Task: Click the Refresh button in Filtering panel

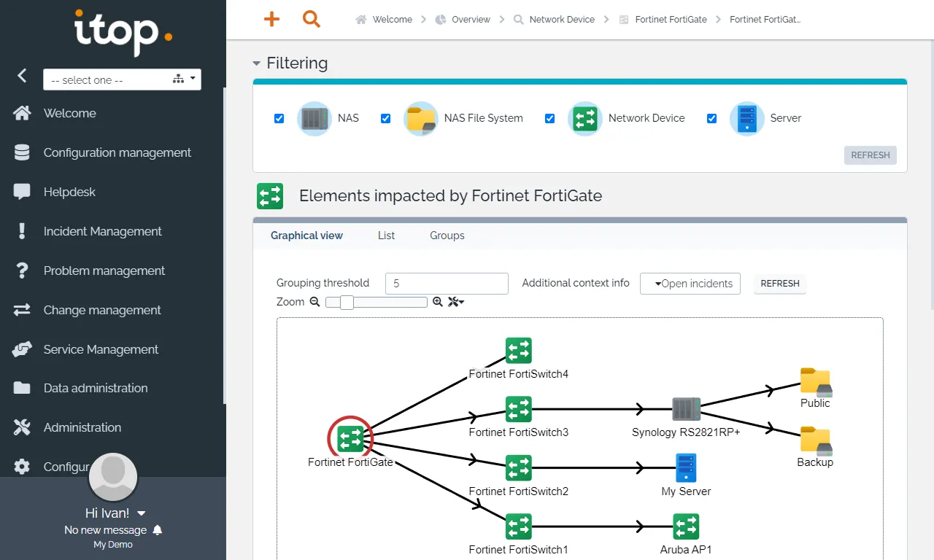Action: [x=871, y=155]
